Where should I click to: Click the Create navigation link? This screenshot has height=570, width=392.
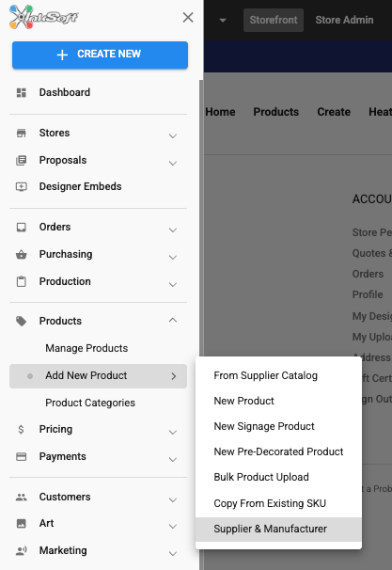coord(334,112)
